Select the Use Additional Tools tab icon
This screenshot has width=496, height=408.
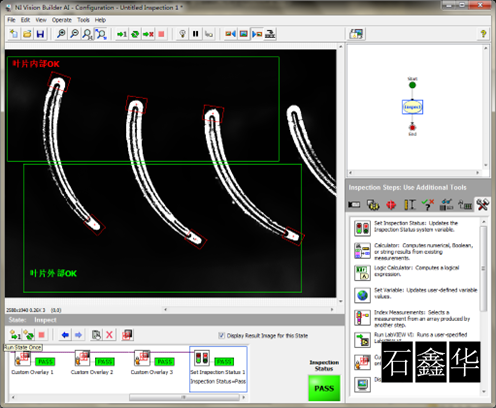tap(482, 204)
